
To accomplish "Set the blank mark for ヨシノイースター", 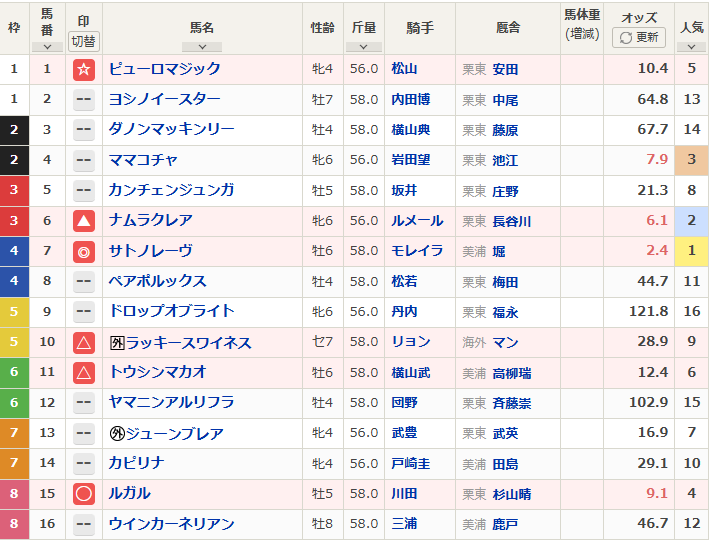I will pyautogui.click(x=84, y=100).
